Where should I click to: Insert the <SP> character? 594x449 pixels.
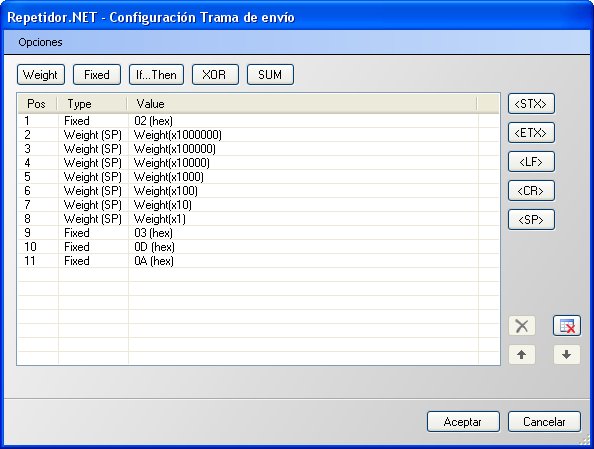531,220
